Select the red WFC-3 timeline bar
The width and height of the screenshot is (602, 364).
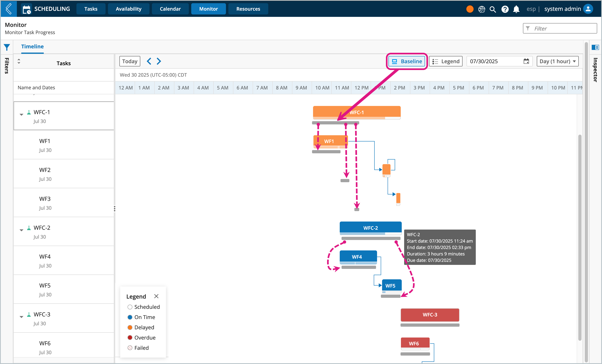tap(430, 315)
